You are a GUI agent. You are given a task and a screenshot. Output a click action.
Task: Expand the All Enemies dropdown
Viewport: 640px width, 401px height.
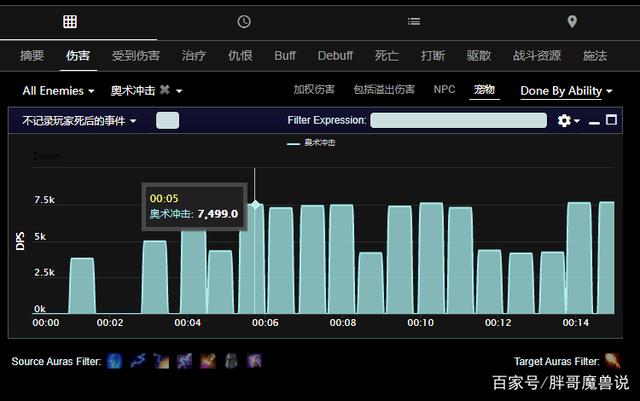(59, 90)
